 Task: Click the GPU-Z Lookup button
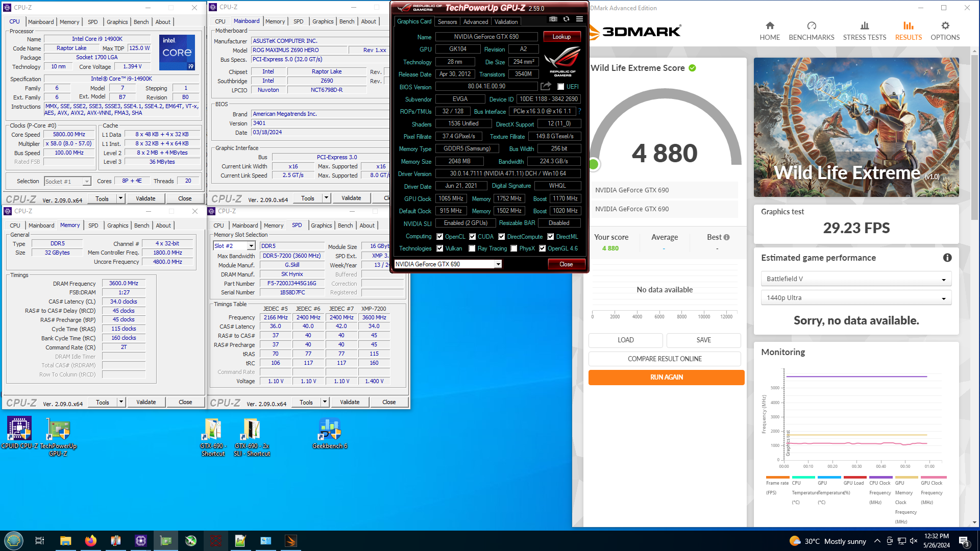pyautogui.click(x=561, y=37)
